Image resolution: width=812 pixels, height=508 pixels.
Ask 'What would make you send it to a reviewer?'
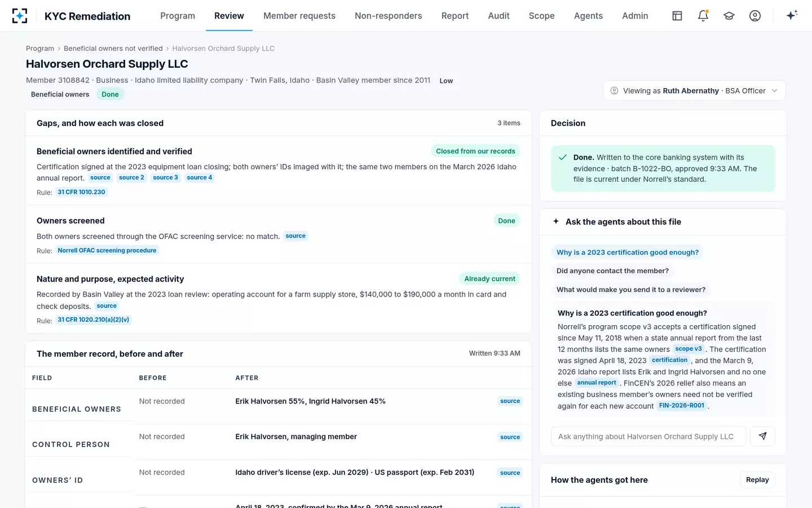631,290
